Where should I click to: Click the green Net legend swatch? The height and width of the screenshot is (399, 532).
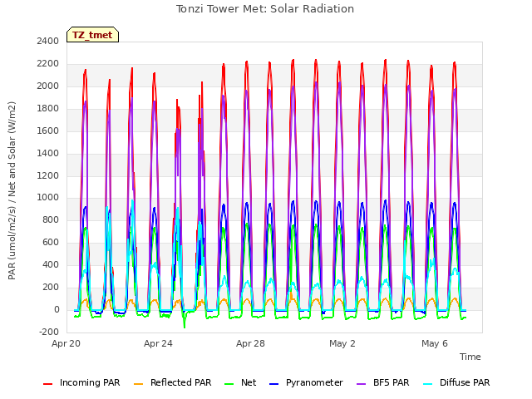click(229, 384)
